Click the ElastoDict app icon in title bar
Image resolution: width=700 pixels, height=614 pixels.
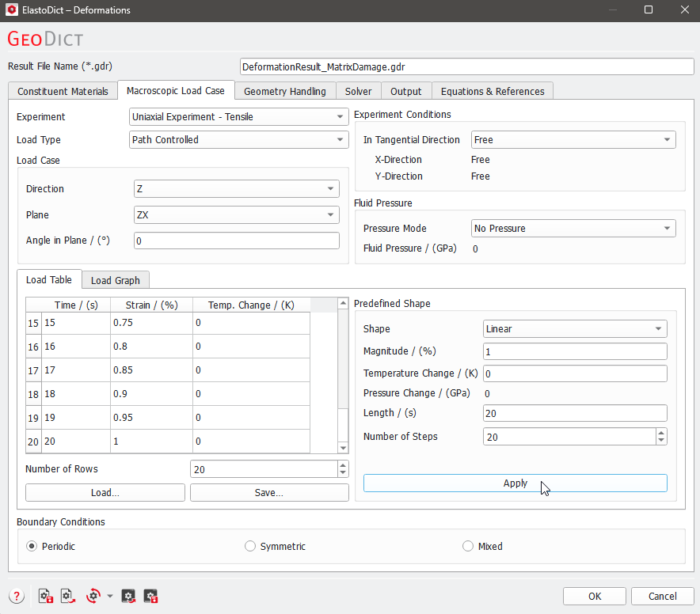13,10
